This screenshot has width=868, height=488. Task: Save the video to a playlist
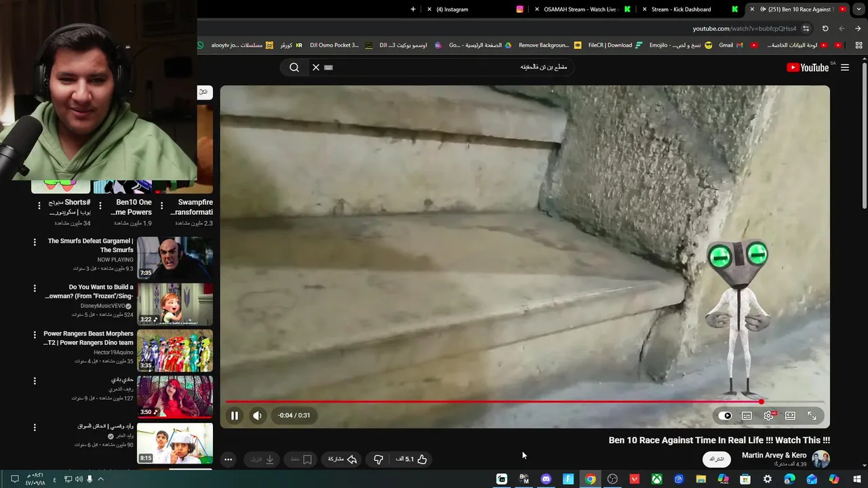[x=300, y=459]
